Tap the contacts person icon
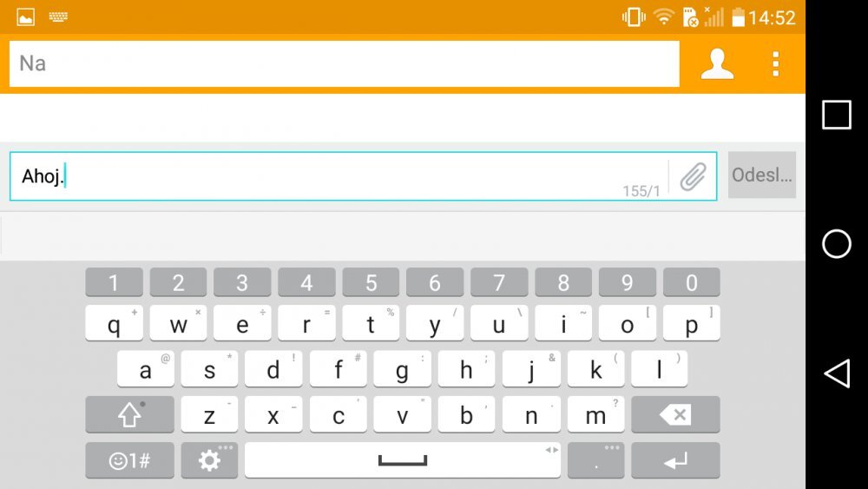Image resolution: width=868 pixels, height=489 pixels. coord(717,63)
